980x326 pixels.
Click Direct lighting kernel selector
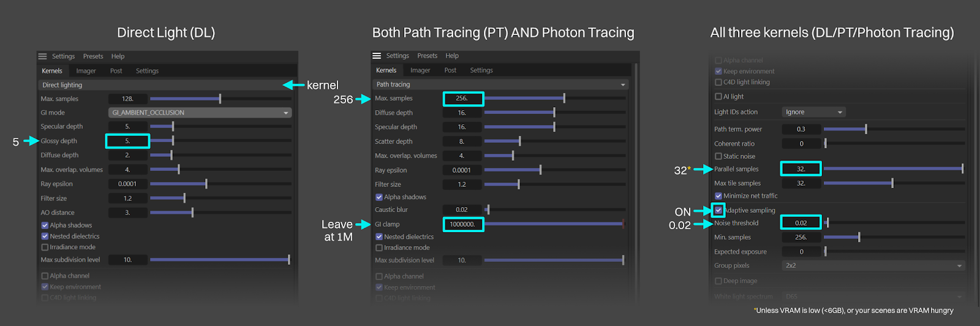tap(167, 85)
